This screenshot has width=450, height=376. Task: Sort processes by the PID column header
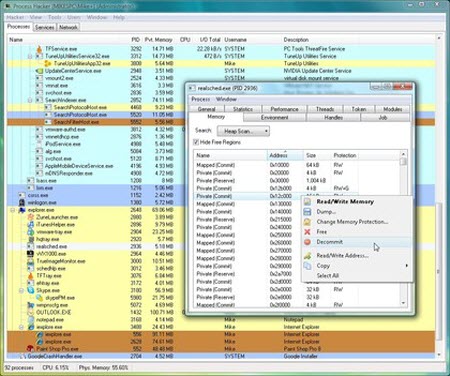point(135,40)
